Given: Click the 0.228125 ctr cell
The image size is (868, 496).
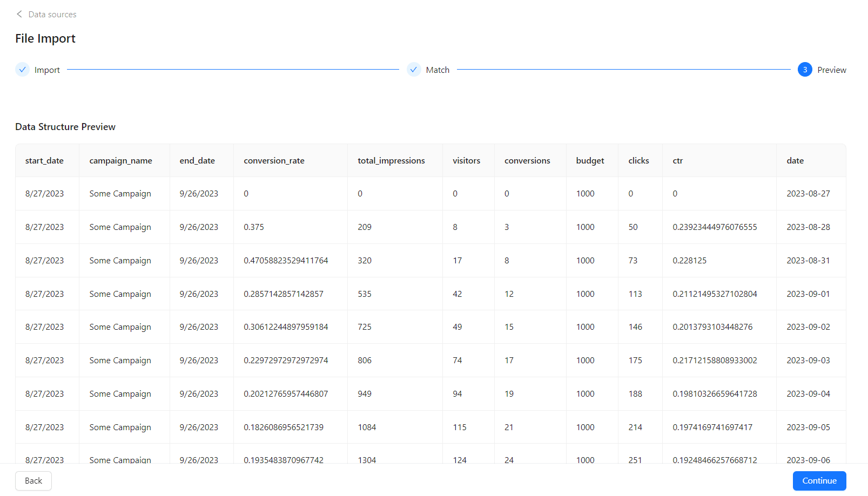Looking at the screenshot, I should click(x=689, y=261).
